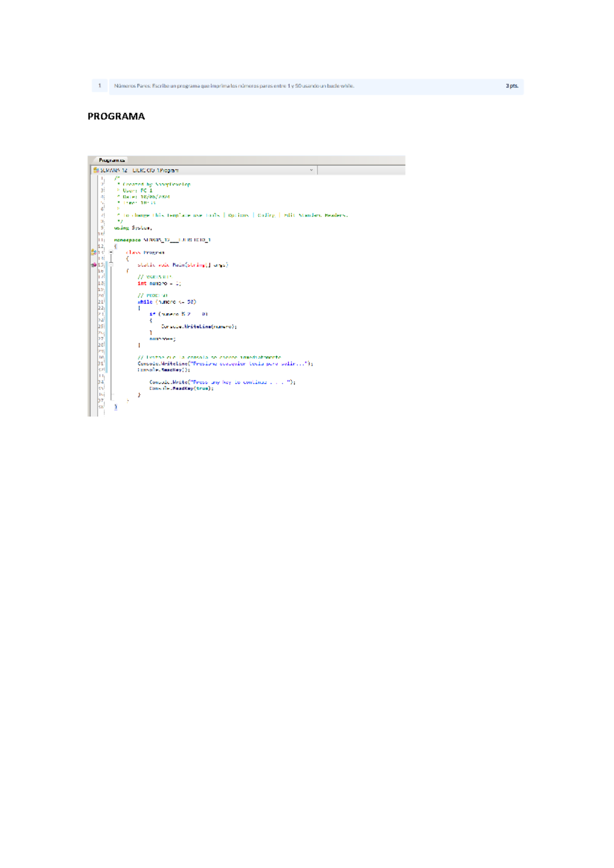Collapse the class Program fold marker
This screenshot has height=868, width=614.
pyautogui.click(x=111, y=252)
